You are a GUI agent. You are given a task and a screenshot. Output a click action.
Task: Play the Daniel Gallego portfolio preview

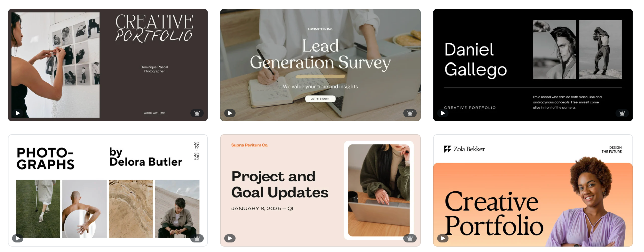click(443, 113)
